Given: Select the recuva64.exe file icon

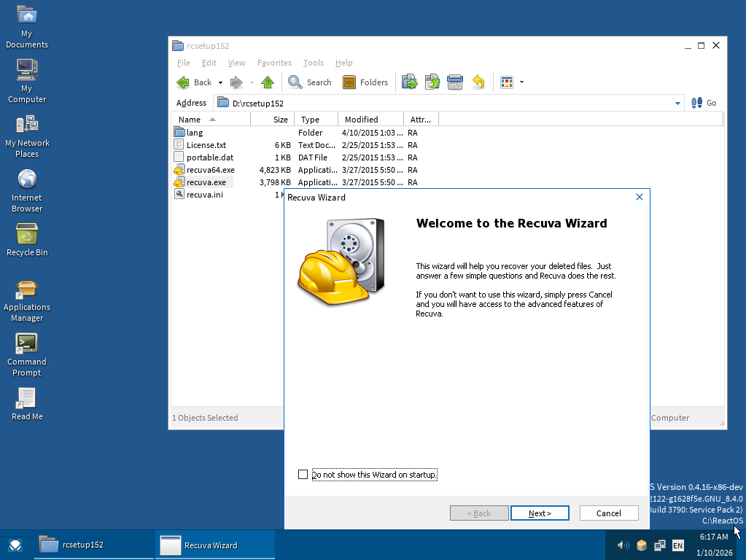Looking at the screenshot, I should click(x=179, y=170).
